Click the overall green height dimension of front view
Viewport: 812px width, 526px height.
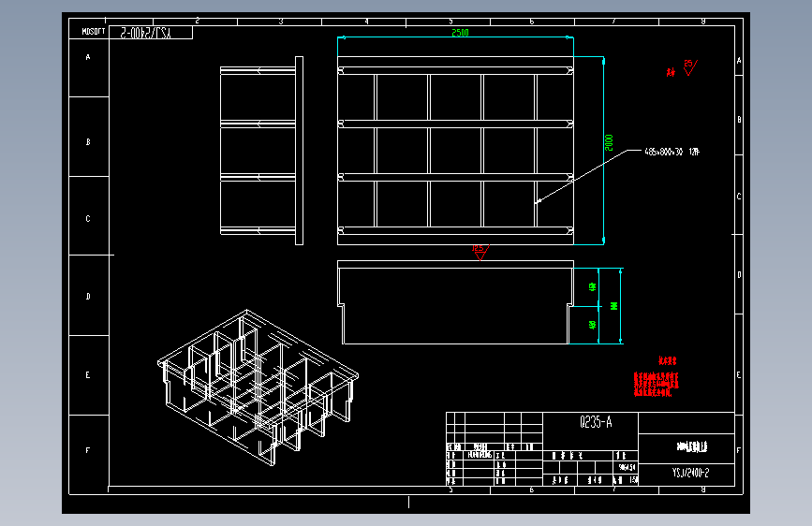(614, 306)
